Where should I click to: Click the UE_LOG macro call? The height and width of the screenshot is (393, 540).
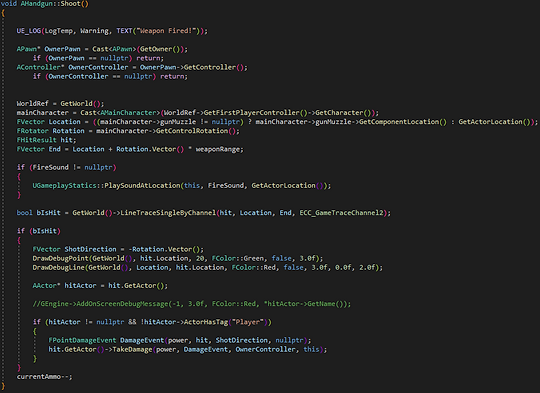click(x=29, y=31)
